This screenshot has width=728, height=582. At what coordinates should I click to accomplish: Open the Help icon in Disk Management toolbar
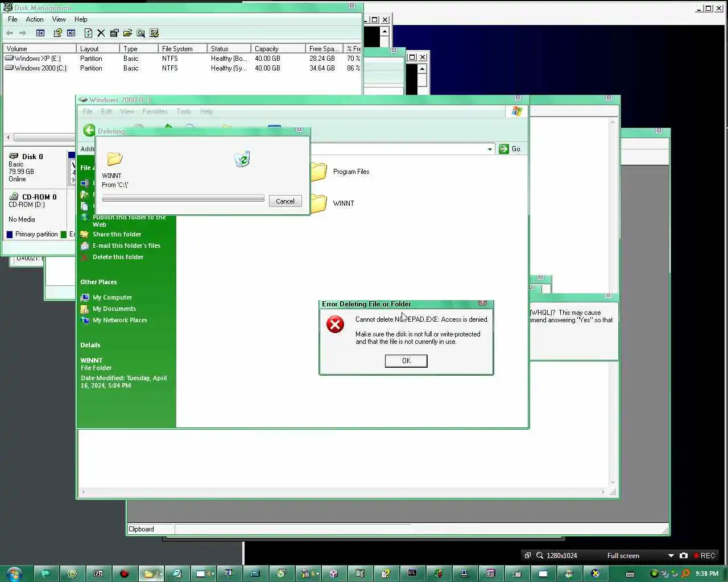coord(57,33)
